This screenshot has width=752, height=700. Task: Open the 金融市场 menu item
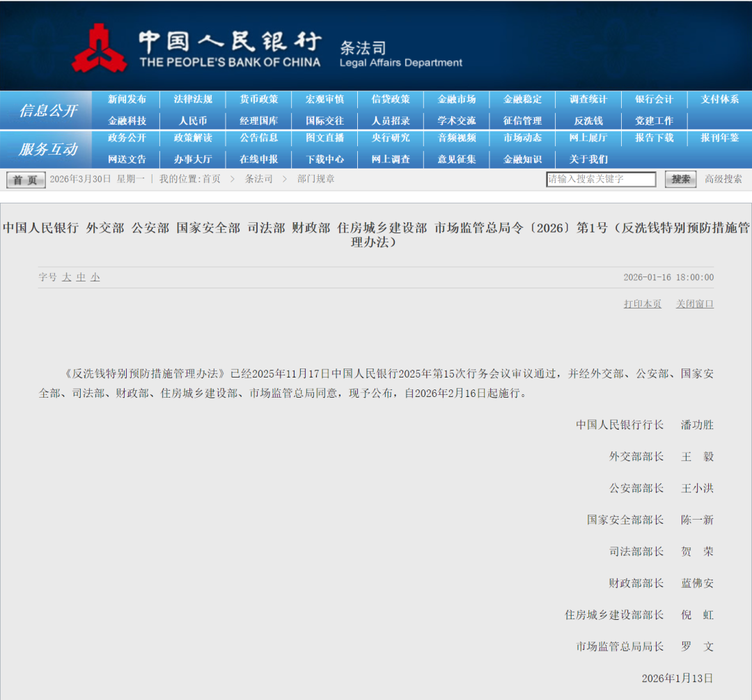[457, 100]
